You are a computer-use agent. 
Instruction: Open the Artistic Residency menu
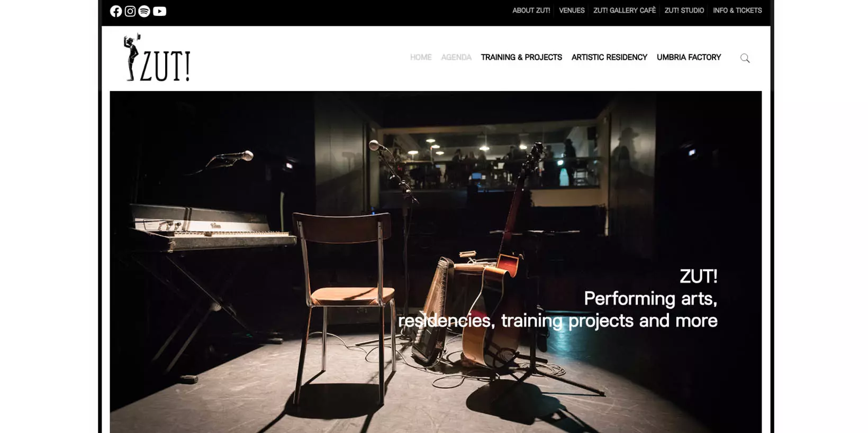pyautogui.click(x=609, y=57)
